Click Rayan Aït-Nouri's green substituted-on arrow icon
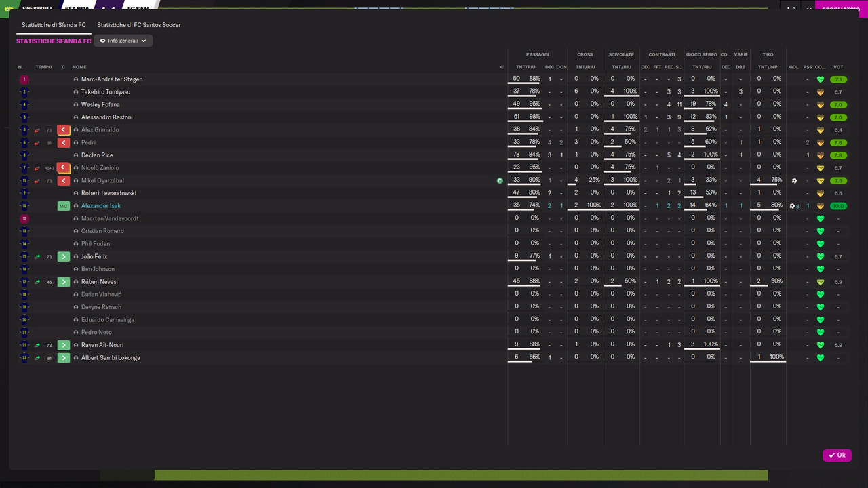 (x=64, y=345)
